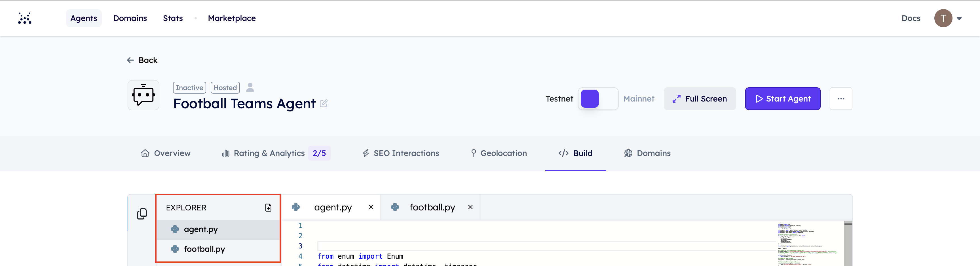Start the agent
This screenshot has height=266, width=980.
point(783,99)
